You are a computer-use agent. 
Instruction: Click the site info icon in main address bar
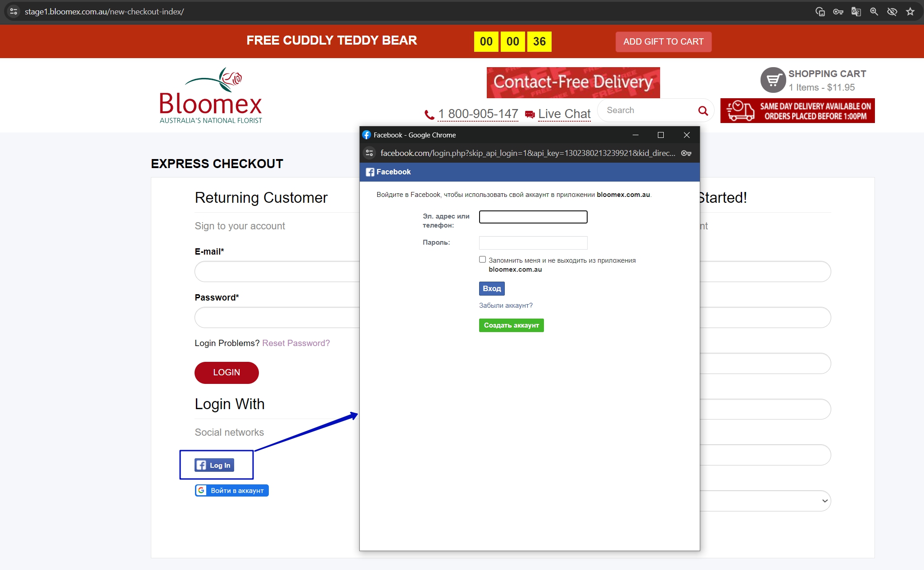point(14,12)
